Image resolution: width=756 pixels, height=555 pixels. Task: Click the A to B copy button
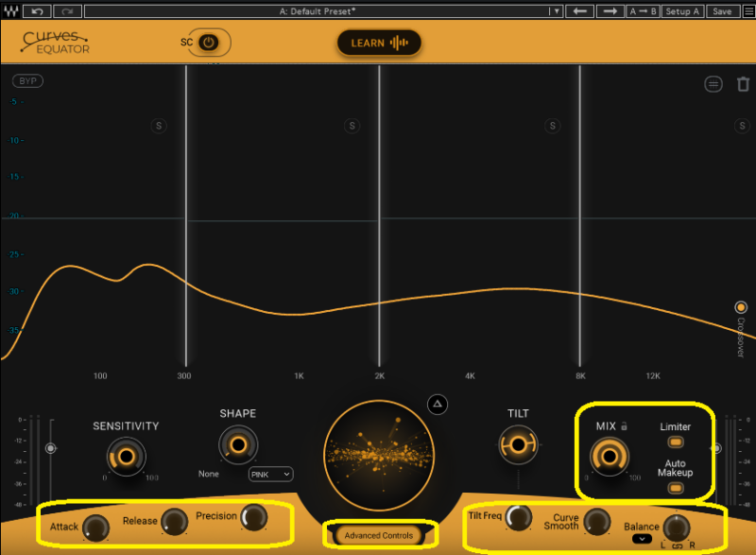[x=644, y=11]
